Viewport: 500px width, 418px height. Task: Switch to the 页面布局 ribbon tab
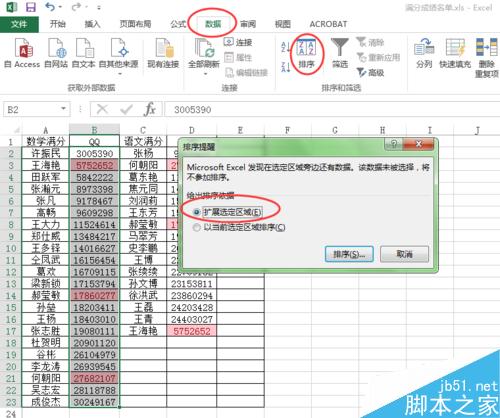(x=135, y=24)
